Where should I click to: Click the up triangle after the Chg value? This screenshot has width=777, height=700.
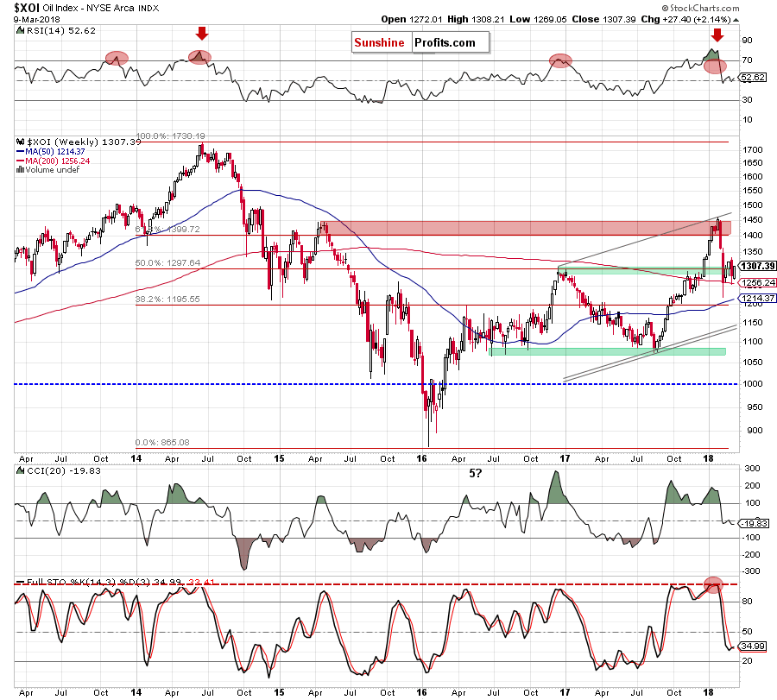pyautogui.click(x=736, y=20)
